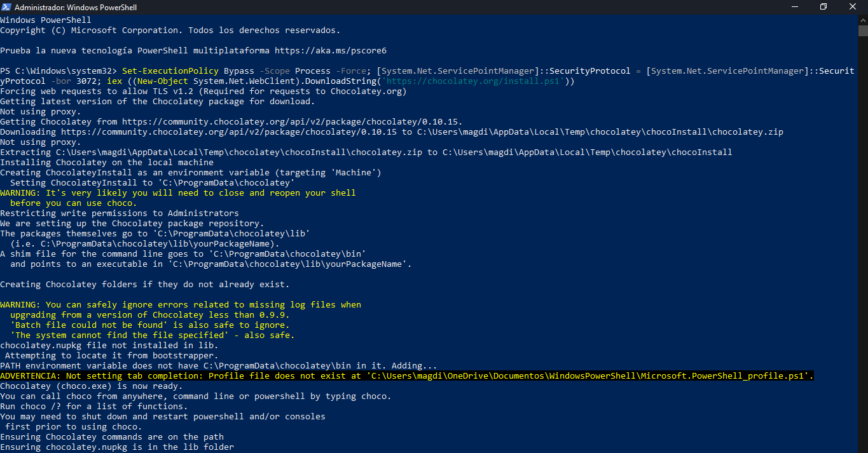Click the 'Set-ExecutionPolicy' command text
Viewport: 868px width, 453px height.
pos(170,71)
